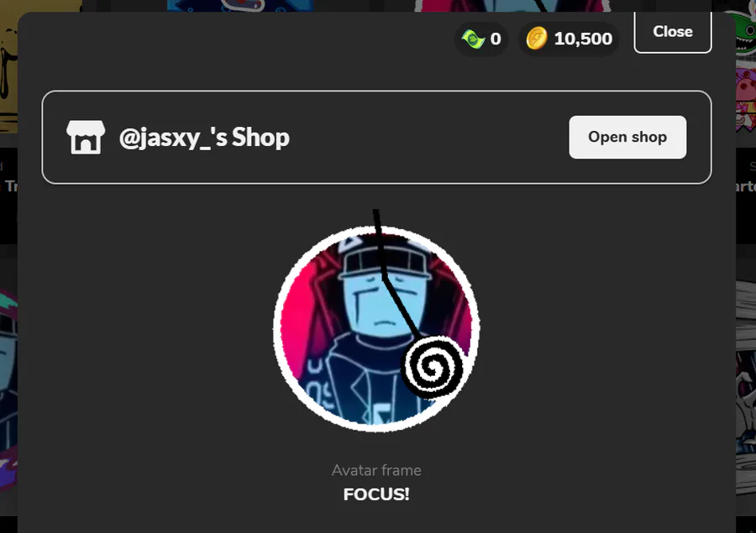Select the blue artwork thumbnail behind dialog top
756x533 pixels.
pos(240,5)
